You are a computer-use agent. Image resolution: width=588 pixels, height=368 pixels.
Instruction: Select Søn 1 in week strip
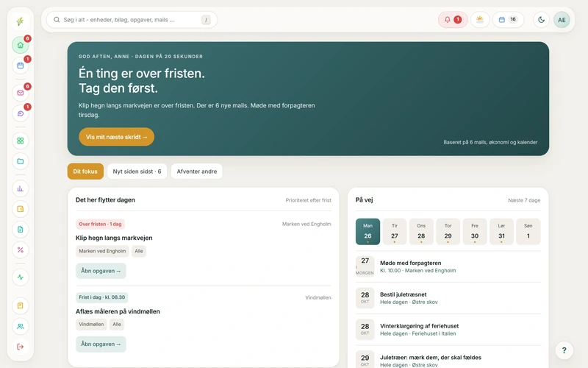[x=528, y=231]
